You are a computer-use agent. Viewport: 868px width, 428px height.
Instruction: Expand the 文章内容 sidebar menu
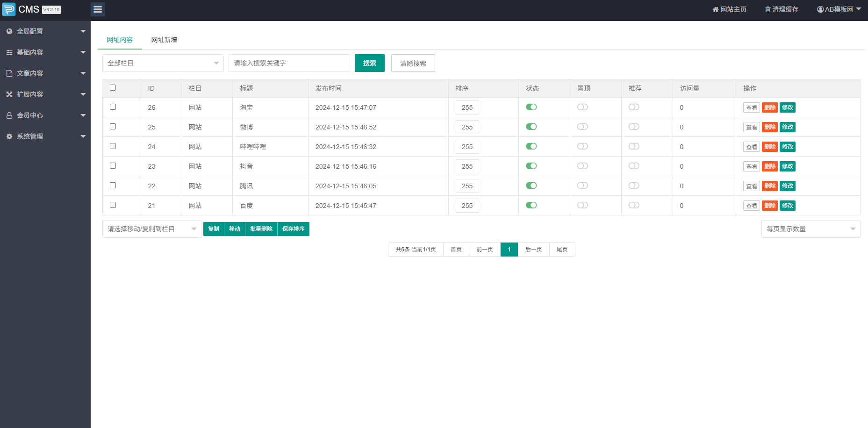(x=45, y=73)
